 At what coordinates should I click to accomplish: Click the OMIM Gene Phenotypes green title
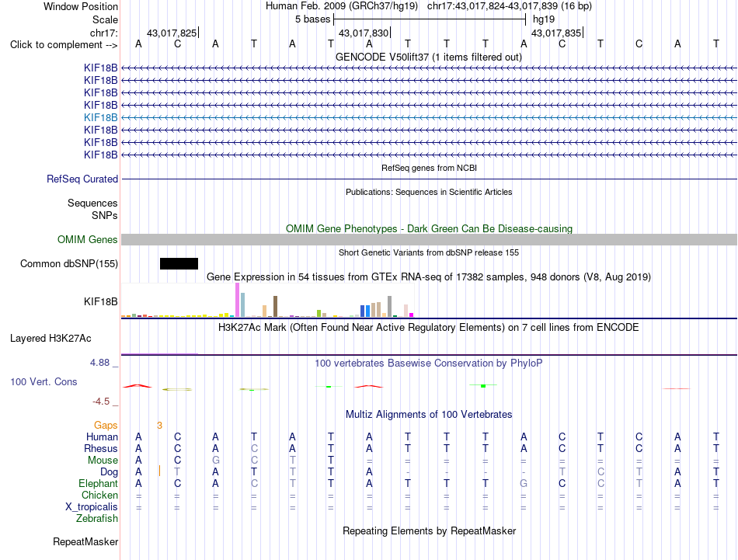click(429, 228)
